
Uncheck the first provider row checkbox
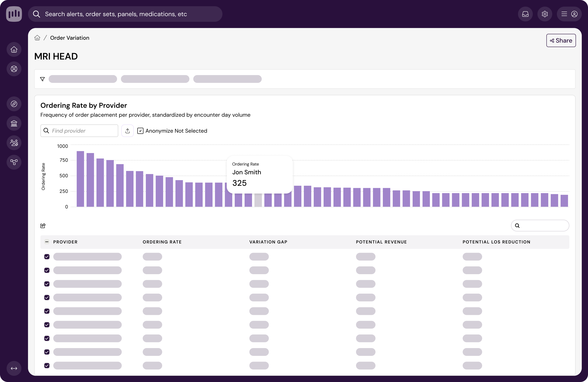(x=47, y=257)
